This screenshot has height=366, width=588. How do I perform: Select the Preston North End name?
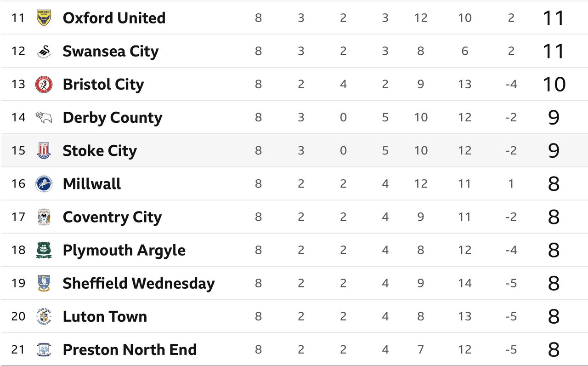tap(130, 349)
